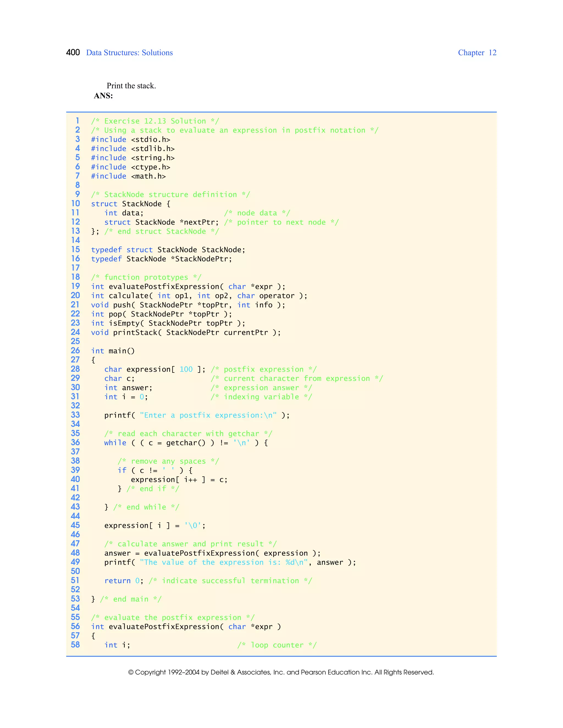Viewport: 563px width, 728px height.
Task: Click the 'node data' comment
Action: tap(257, 213)
